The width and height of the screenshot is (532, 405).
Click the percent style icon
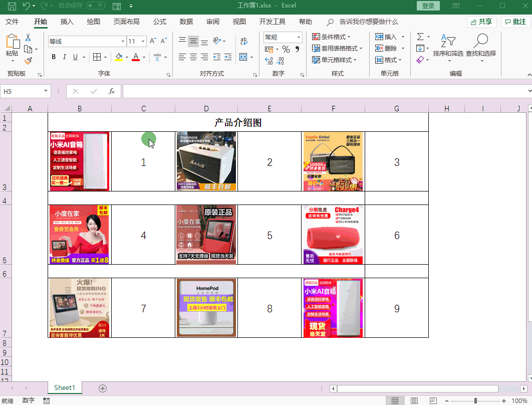pos(286,49)
